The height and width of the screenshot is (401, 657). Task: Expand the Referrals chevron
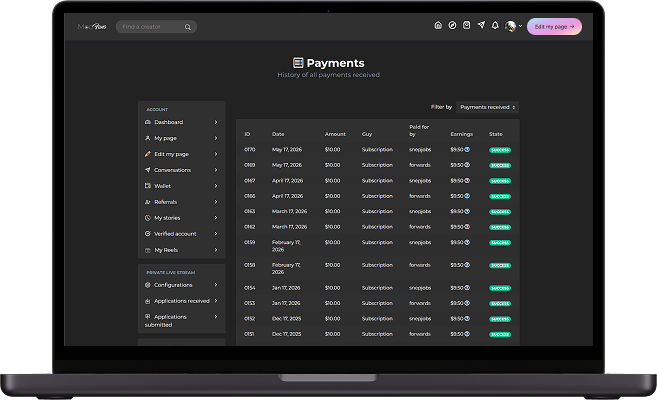216,202
